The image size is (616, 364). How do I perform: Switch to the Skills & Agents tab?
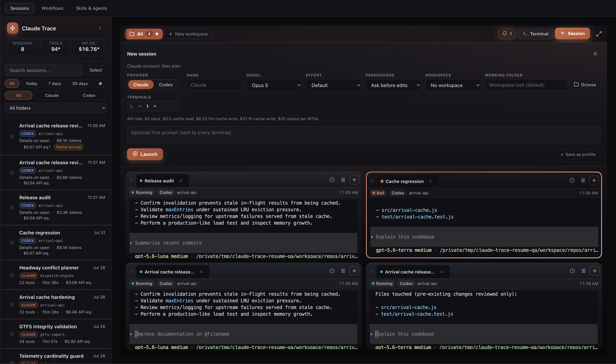coord(91,8)
